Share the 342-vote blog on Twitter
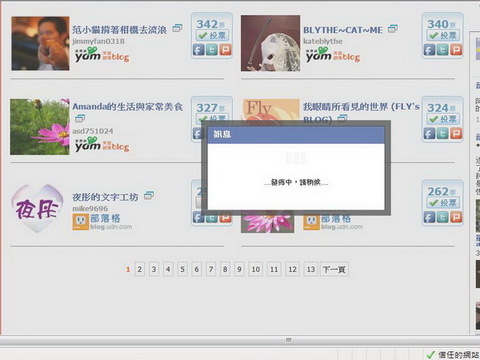The image size is (480, 360). pos(212,50)
